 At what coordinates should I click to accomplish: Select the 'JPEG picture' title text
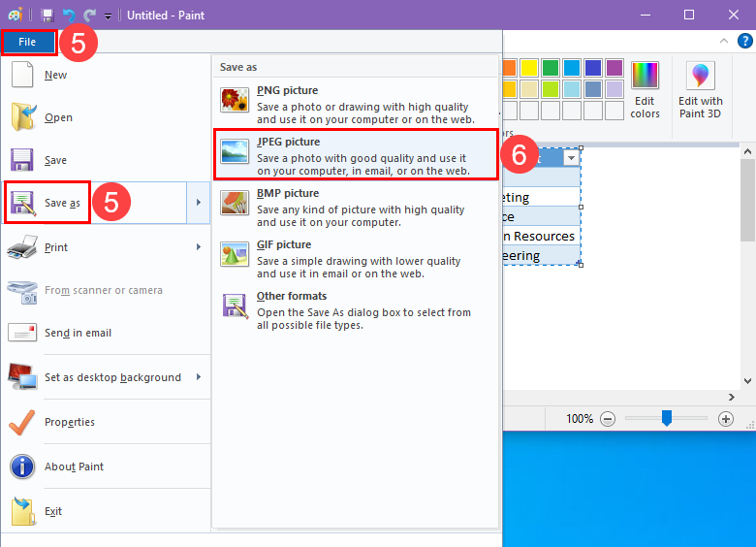tap(288, 142)
